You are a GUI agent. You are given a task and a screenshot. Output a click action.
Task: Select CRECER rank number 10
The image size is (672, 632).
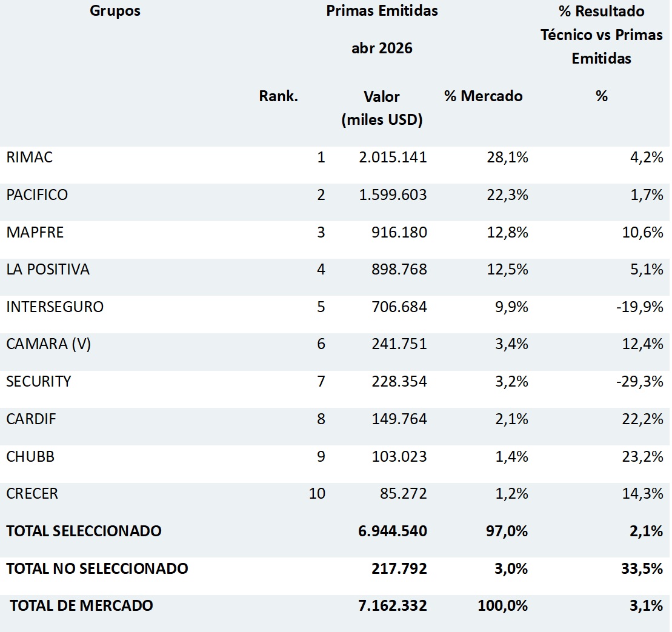(317, 494)
